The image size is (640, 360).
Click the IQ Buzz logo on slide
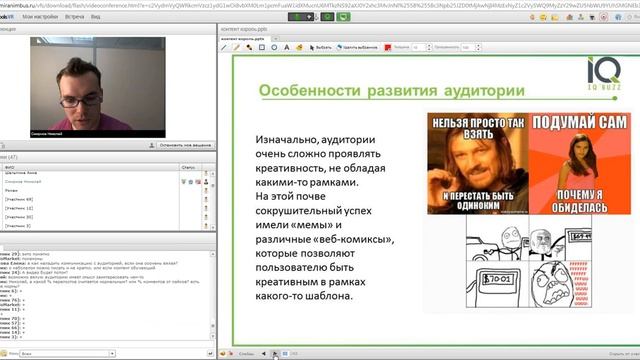(604, 73)
